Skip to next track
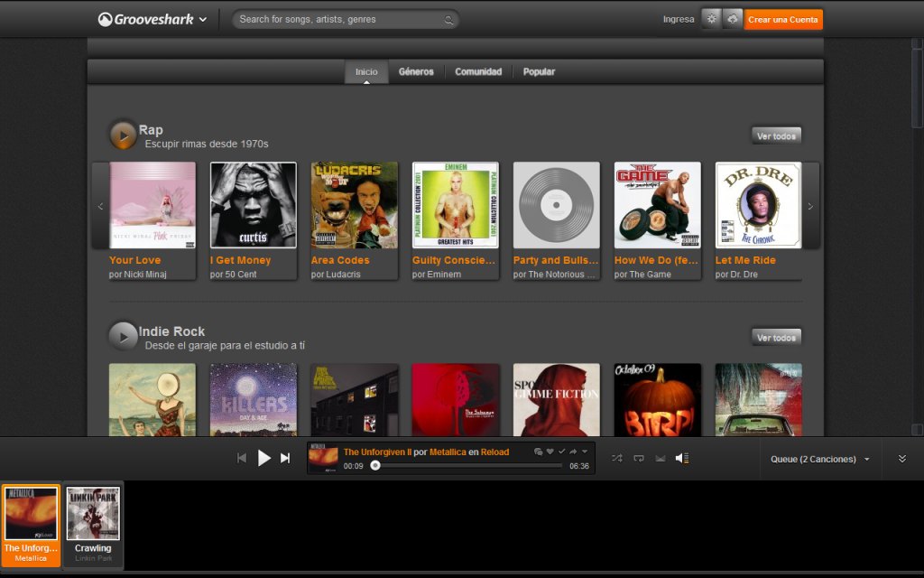The image size is (924, 578). pyautogui.click(x=285, y=458)
